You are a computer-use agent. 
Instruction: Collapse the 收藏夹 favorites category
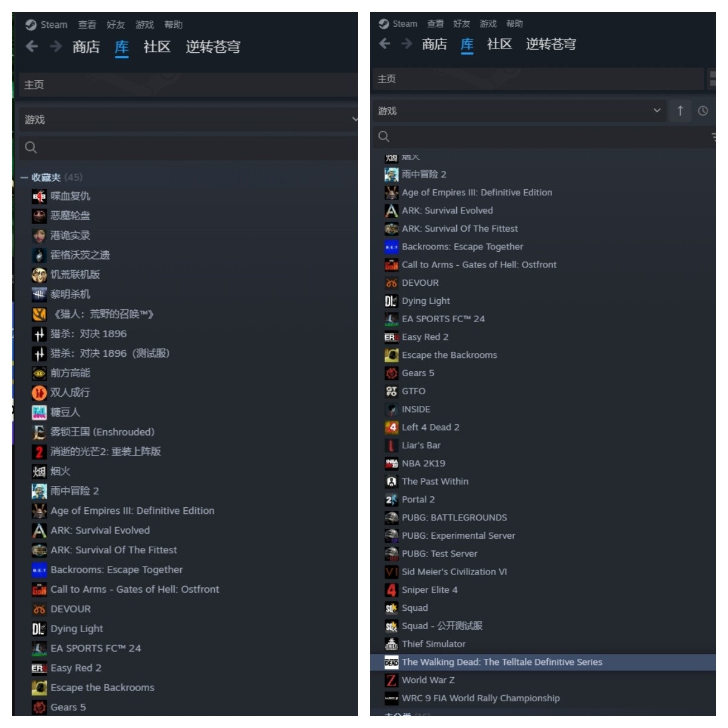24,177
